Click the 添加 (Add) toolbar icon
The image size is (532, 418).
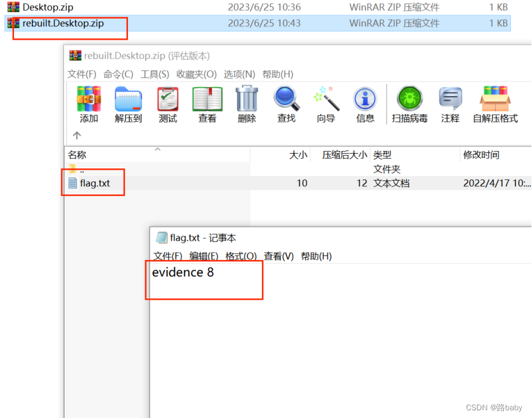(x=88, y=99)
